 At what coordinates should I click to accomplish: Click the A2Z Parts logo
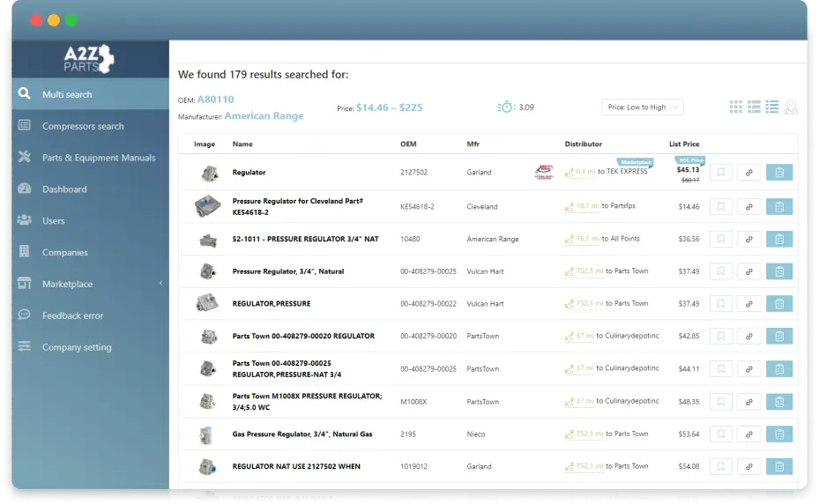(89, 59)
